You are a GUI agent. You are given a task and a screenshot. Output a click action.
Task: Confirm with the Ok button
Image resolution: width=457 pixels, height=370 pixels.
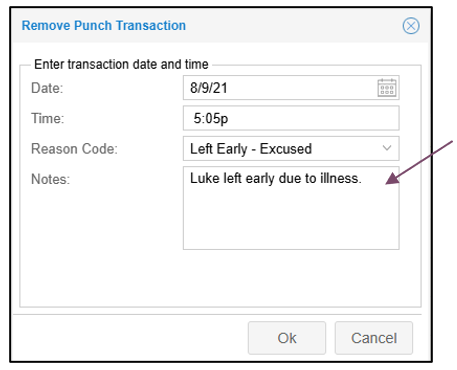click(x=287, y=338)
